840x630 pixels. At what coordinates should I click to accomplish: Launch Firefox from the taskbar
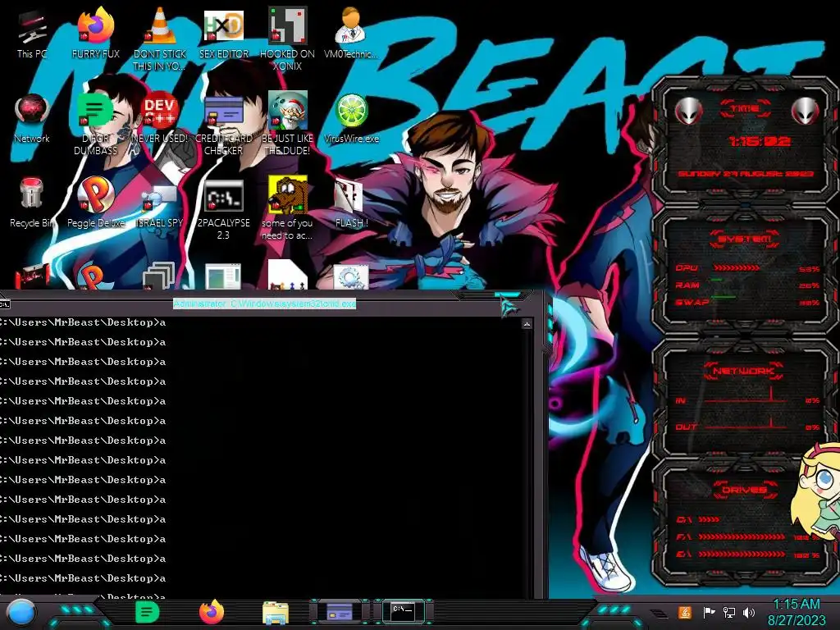pos(212,612)
